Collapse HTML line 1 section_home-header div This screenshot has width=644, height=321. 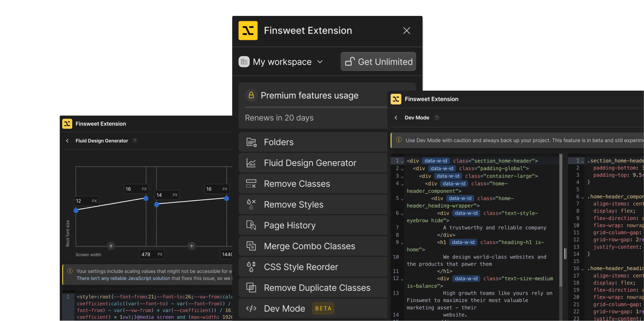pos(402,162)
